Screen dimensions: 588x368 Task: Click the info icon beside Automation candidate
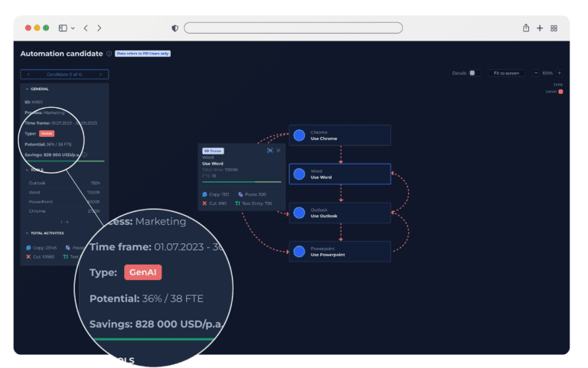pos(109,54)
